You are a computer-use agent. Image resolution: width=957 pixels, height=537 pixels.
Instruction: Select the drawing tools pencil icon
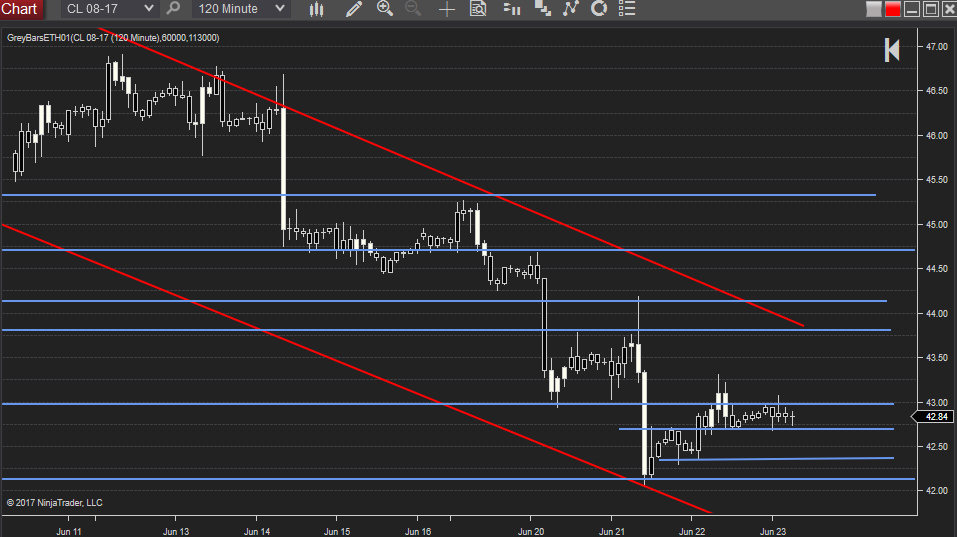click(x=353, y=9)
